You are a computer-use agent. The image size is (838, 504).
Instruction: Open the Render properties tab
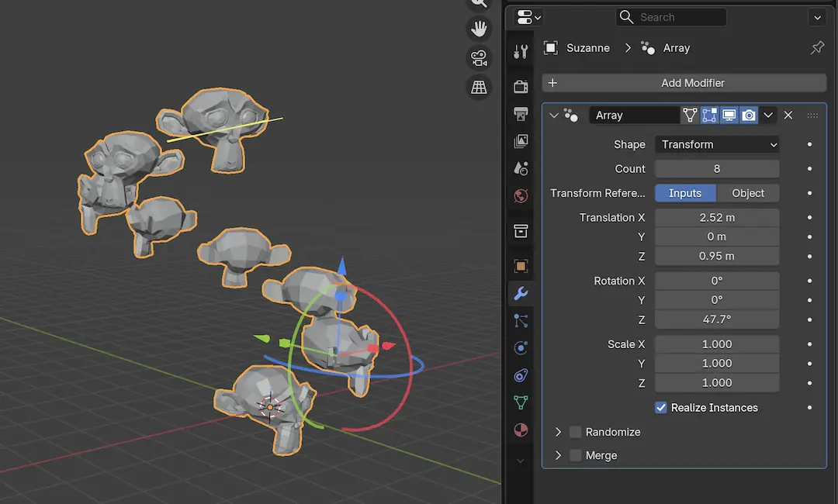[x=521, y=86]
